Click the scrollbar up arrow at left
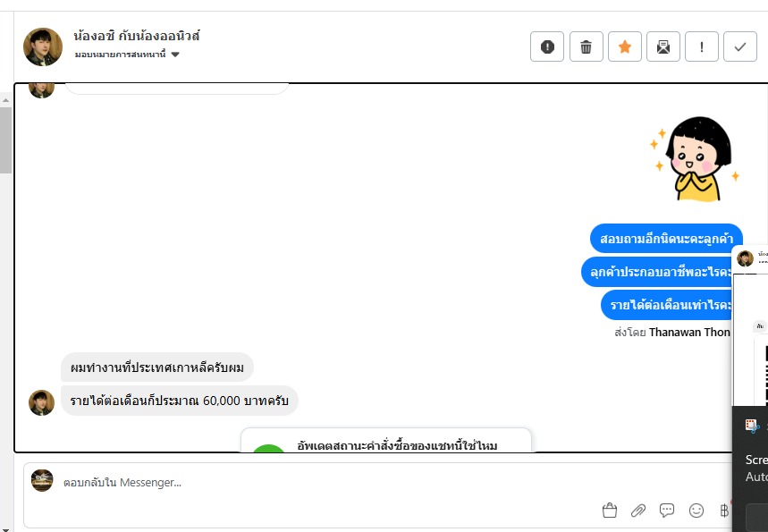This screenshot has width=768, height=532. pyautogui.click(x=5, y=100)
